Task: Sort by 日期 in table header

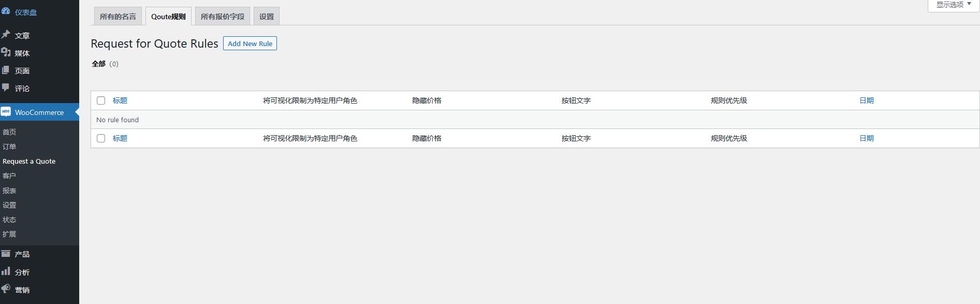Action: (x=867, y=100)
